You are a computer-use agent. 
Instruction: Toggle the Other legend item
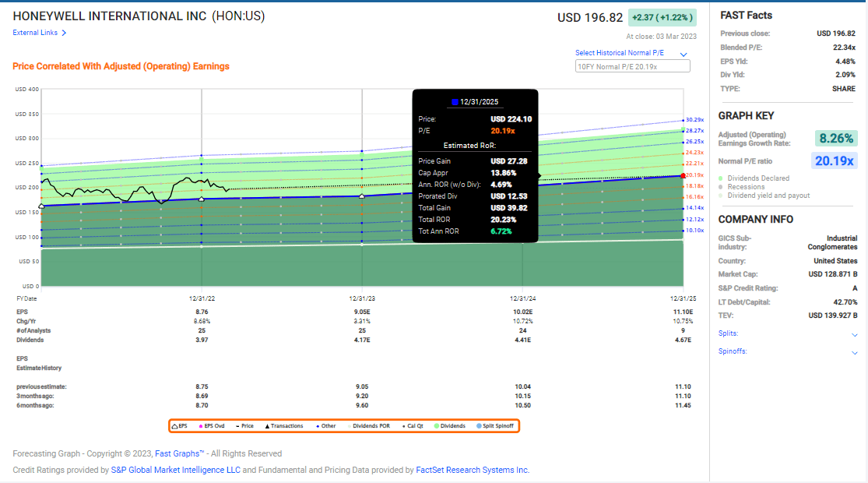[x=326, y=426]
